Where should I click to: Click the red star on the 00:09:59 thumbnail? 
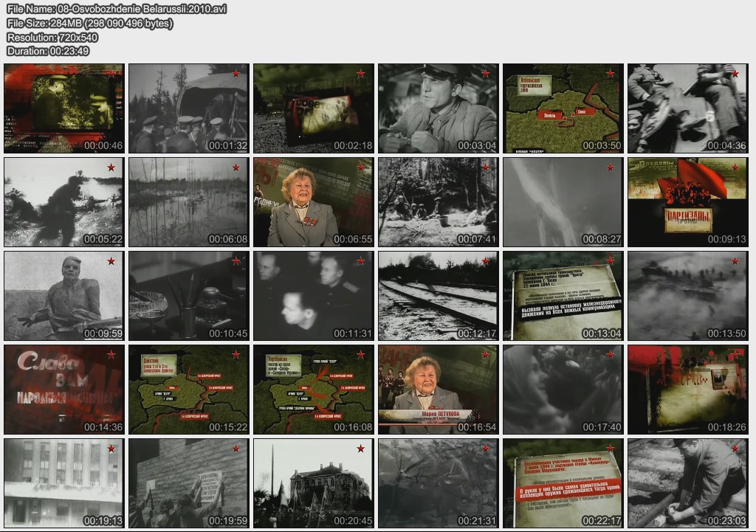point(111,261)
